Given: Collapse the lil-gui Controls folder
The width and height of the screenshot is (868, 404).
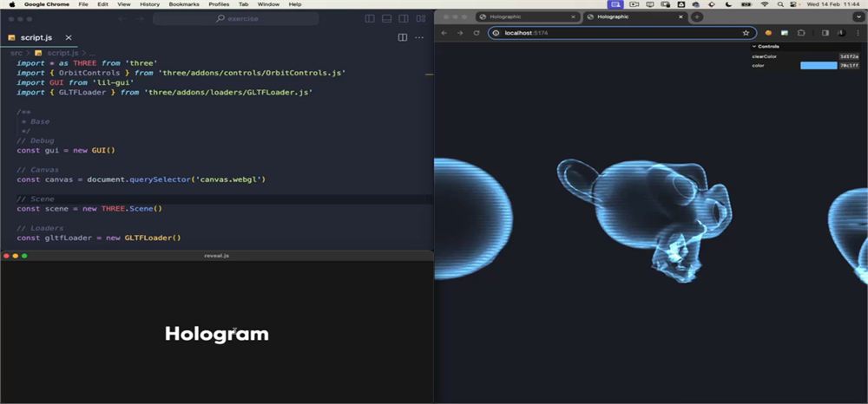Looking at the screenshot, I should [806, 47].
